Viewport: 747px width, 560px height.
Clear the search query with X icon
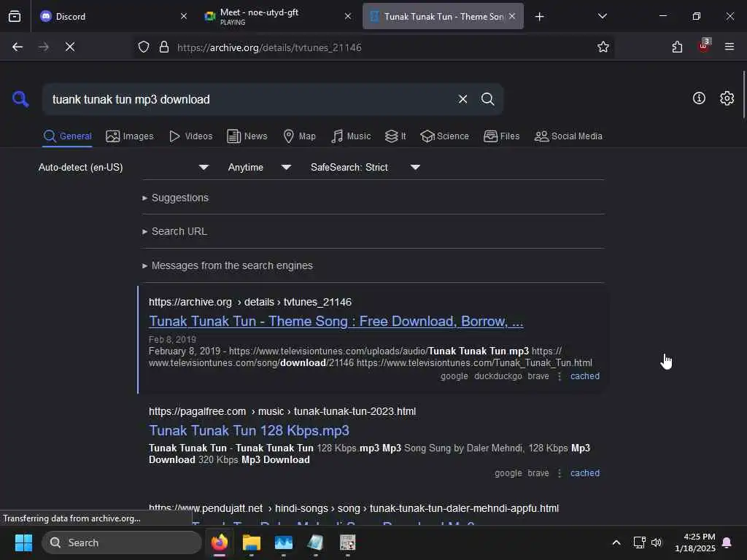[462, 99]
